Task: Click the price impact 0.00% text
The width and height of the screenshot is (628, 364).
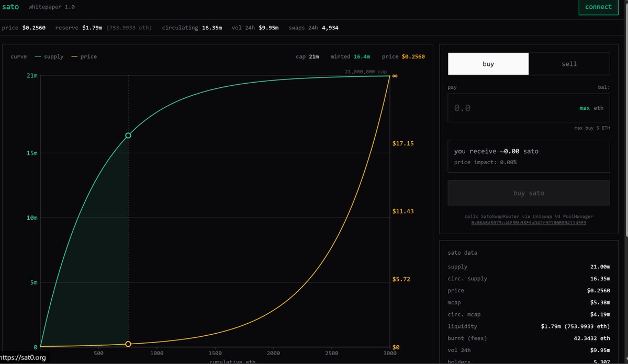Action: pos(485,162)
